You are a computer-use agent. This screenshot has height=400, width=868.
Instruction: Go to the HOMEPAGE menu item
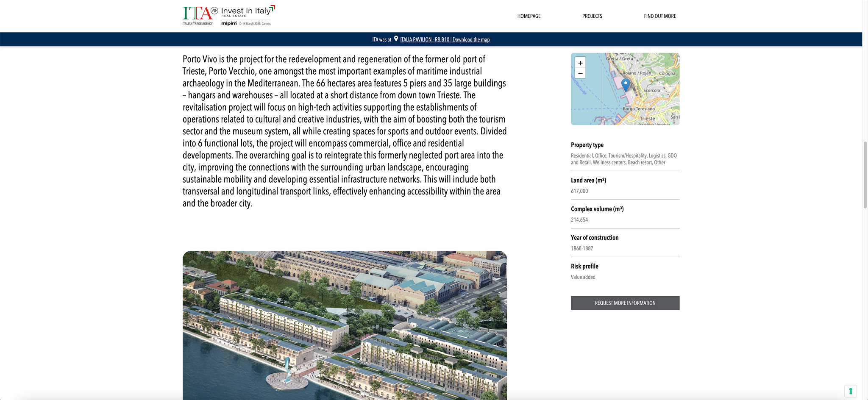(529, 16)
